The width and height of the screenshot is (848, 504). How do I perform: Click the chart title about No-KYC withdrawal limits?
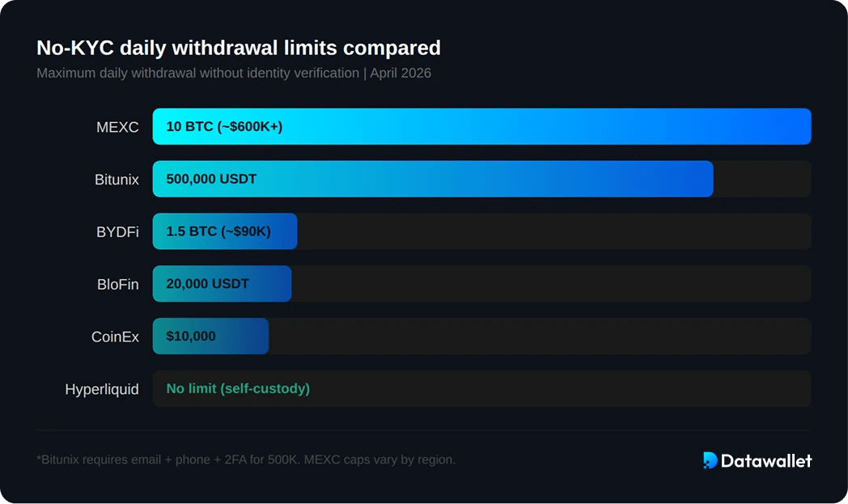tap(239, 48)
